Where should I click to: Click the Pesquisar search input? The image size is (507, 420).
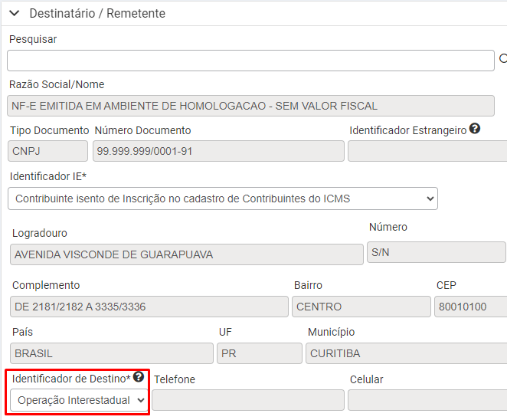[x=250, y=61]
